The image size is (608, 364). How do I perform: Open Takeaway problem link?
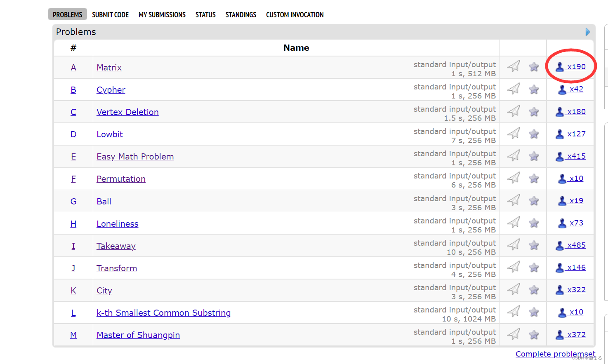[x=116, y=246]
